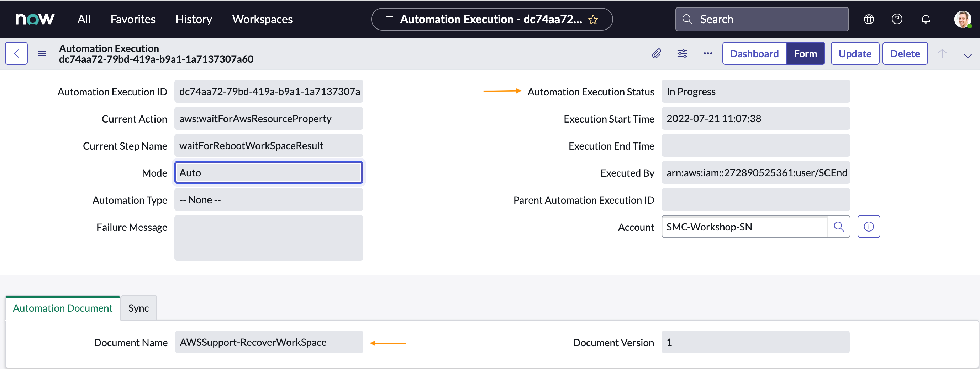The image size is (980, 369).
Task: Click the help question mark icon
Action: [897, 19]
